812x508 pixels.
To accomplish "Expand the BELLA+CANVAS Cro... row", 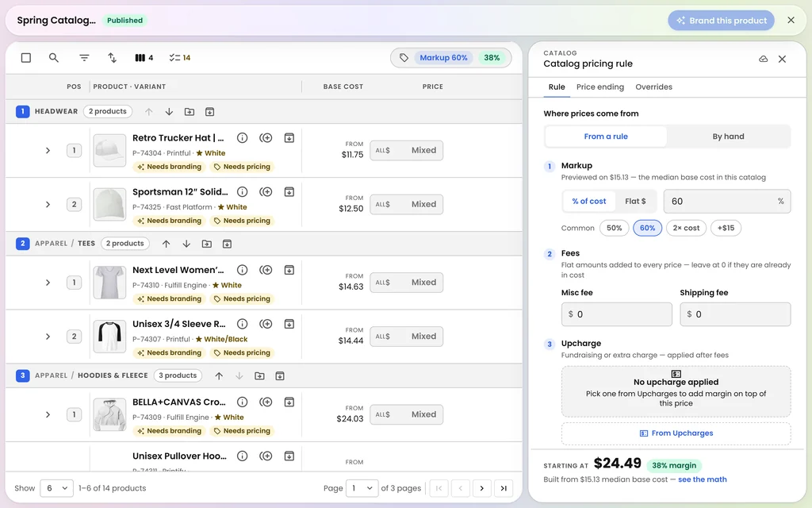I will pos(48,415).
